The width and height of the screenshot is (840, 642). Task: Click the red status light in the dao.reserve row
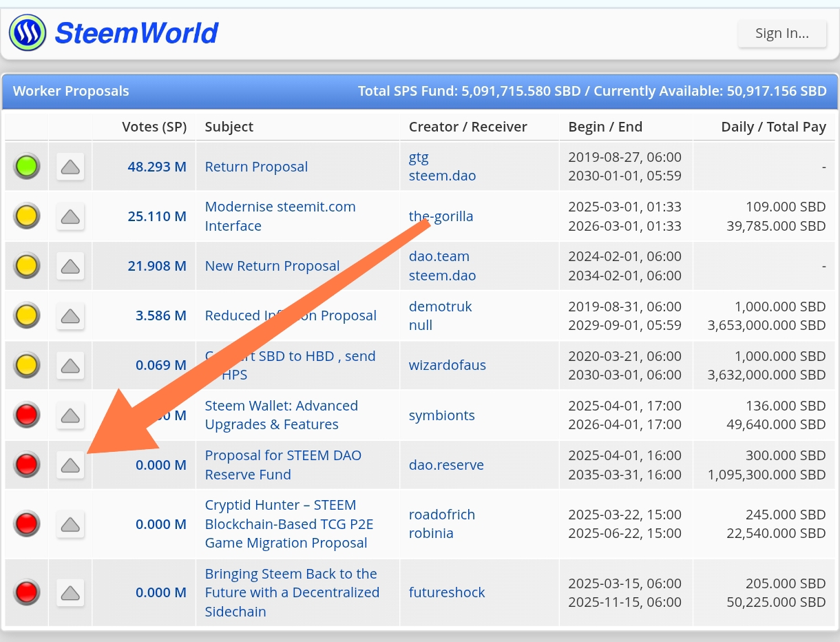point(27,465)
